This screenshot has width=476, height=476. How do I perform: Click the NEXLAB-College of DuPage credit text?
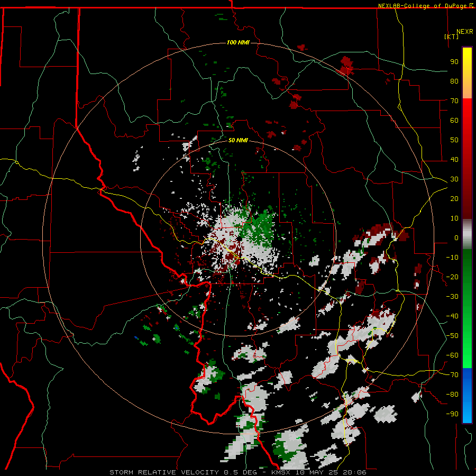tap(422, 6)
